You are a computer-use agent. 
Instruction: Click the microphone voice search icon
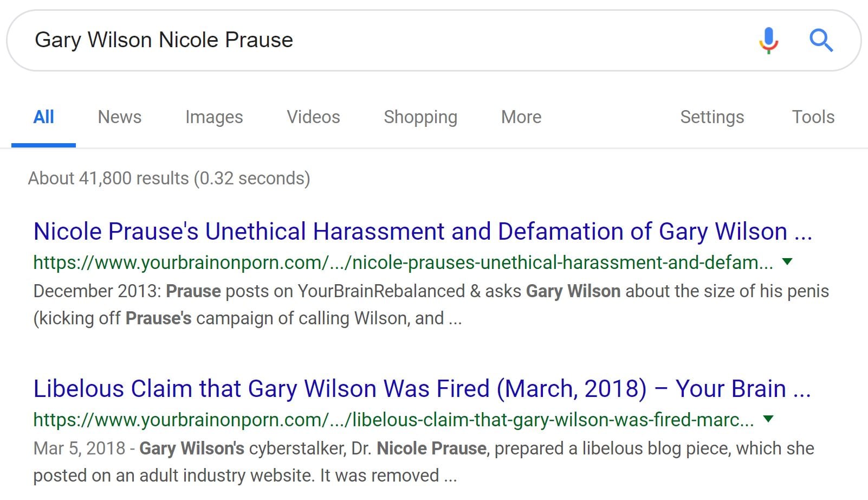click(768, 40)
